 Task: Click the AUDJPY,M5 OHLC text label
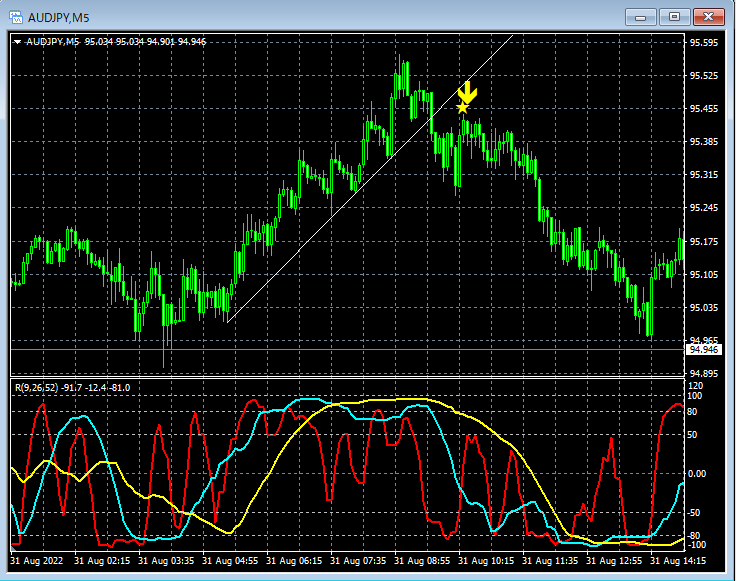click(116, 42)
